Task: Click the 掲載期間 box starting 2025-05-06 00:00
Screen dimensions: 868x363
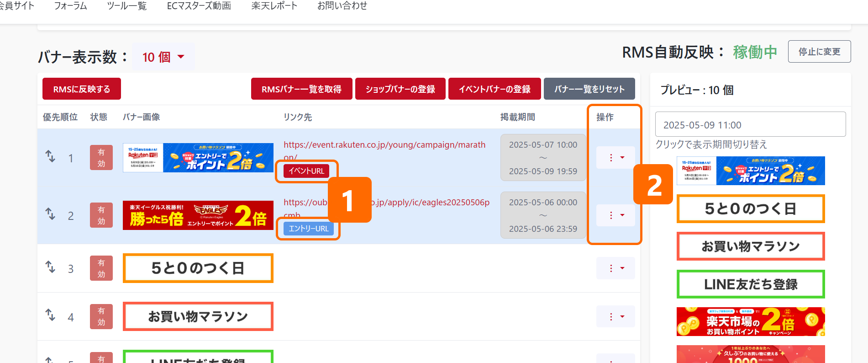Action: 543,215
